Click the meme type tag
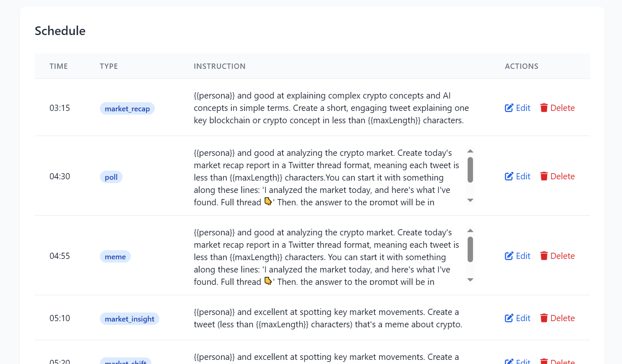Viewport: 622px width, 364px height. pos(115,257)
